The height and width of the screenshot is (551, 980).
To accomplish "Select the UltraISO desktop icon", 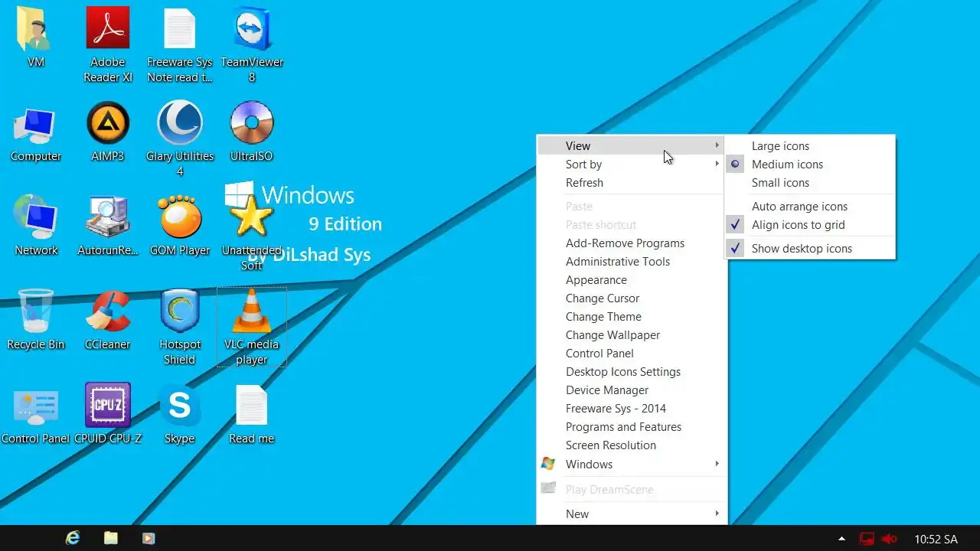I will tap(252, 132).
